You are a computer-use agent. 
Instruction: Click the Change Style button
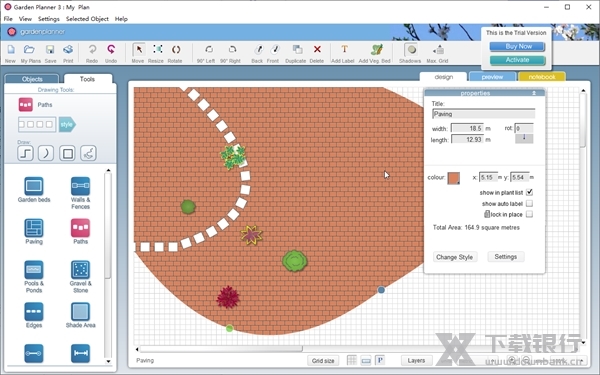tap(455, 257)
